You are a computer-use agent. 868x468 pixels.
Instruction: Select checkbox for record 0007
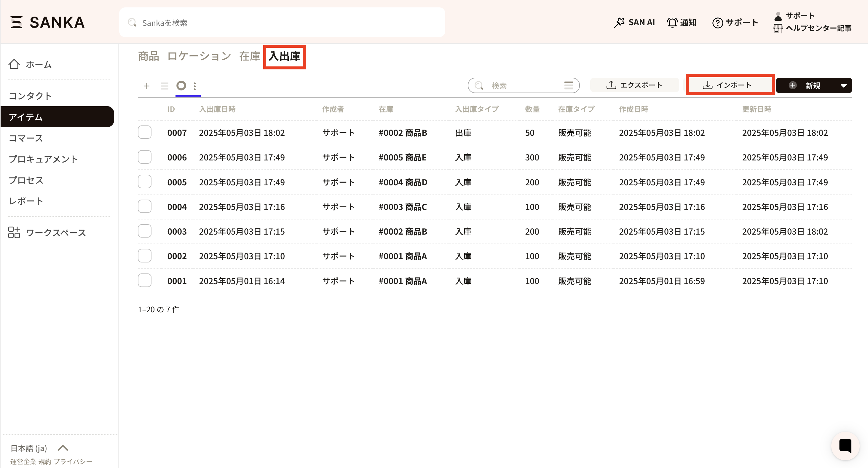pos(145,132)
